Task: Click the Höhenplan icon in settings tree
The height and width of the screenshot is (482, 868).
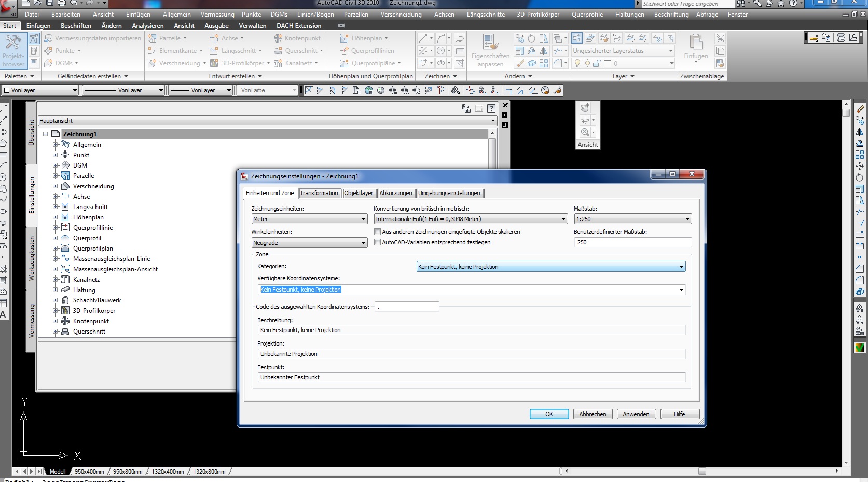Action: click(x=65, y=217)
